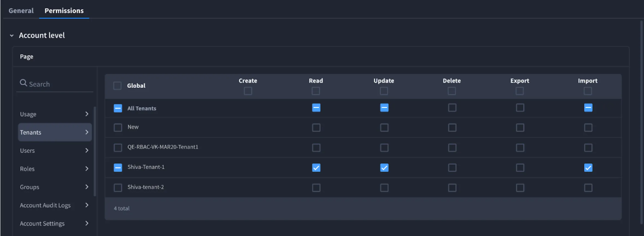Check Delete for Shiva-Tenant-1

pos(452,168)
